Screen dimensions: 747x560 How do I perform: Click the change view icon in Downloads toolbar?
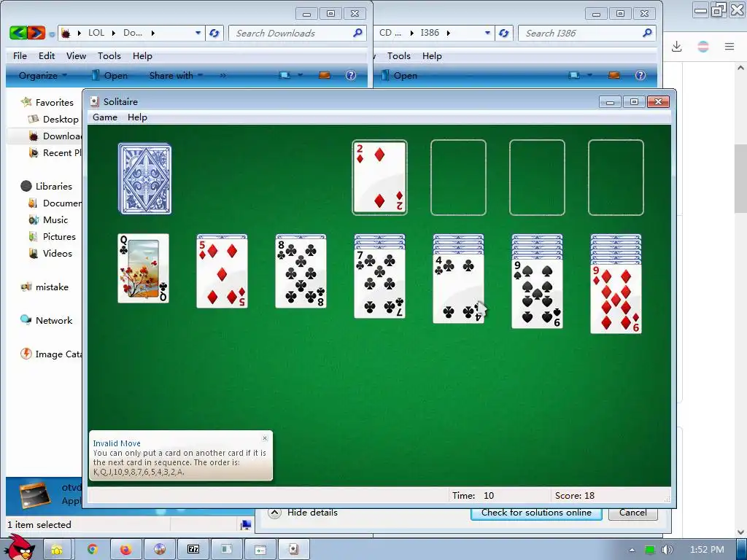click(285, 75)
